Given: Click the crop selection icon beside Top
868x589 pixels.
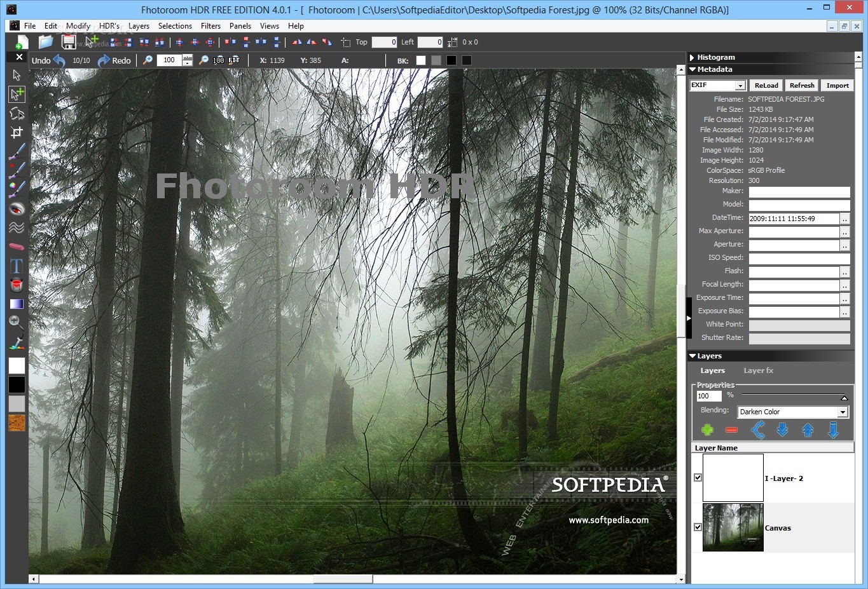Looking at the screenshot, I should pyautogui.click(x=346, y=43).
